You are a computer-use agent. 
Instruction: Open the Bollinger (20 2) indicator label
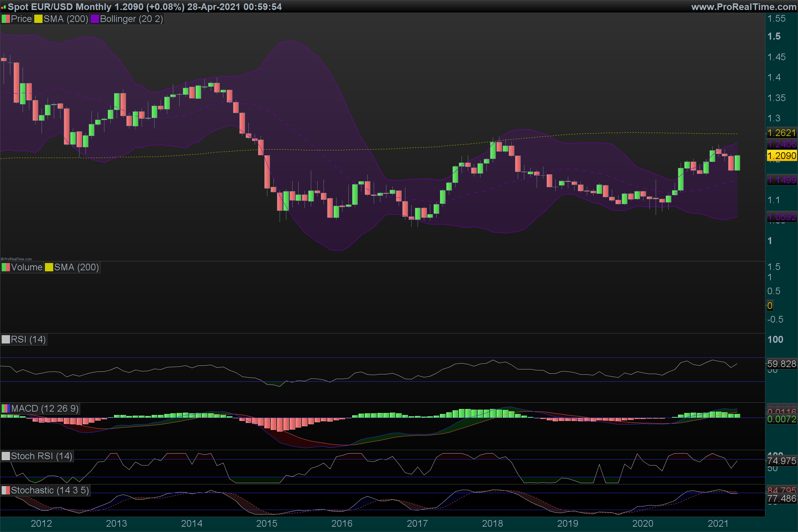coord(131,19)
